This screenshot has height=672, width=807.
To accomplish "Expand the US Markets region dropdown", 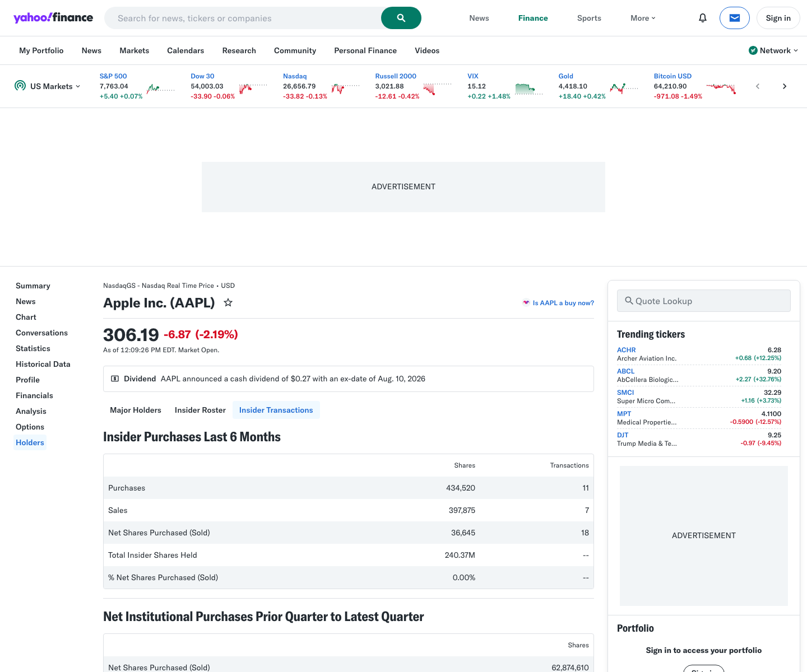I will [x=55, y=86].
